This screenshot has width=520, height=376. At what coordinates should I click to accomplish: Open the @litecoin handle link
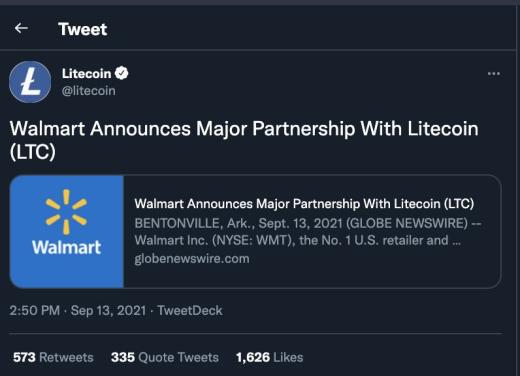pos(89,91)
